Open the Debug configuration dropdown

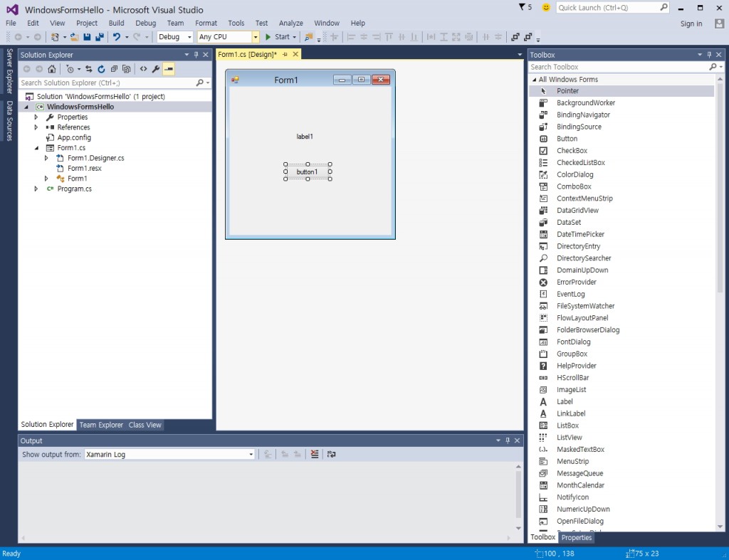pyautogui.click(x=189, y=37)
